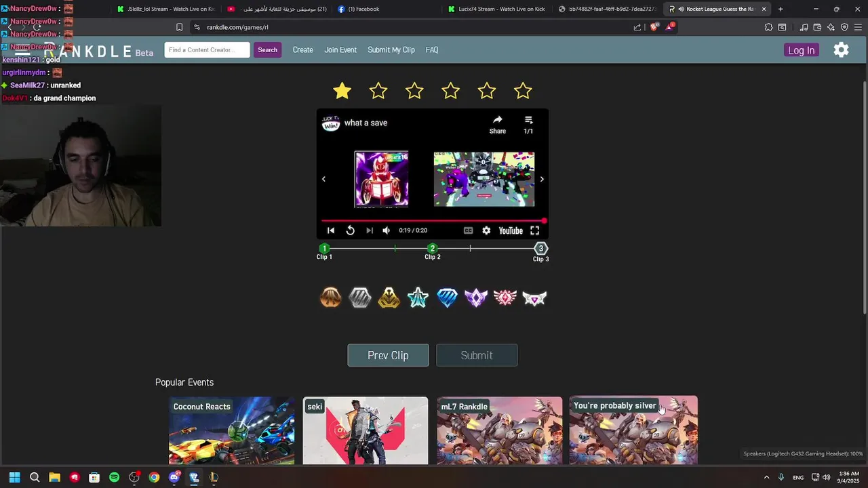Open the seki event card
This screenshot has height=488, width=868.
pos(366,430)
